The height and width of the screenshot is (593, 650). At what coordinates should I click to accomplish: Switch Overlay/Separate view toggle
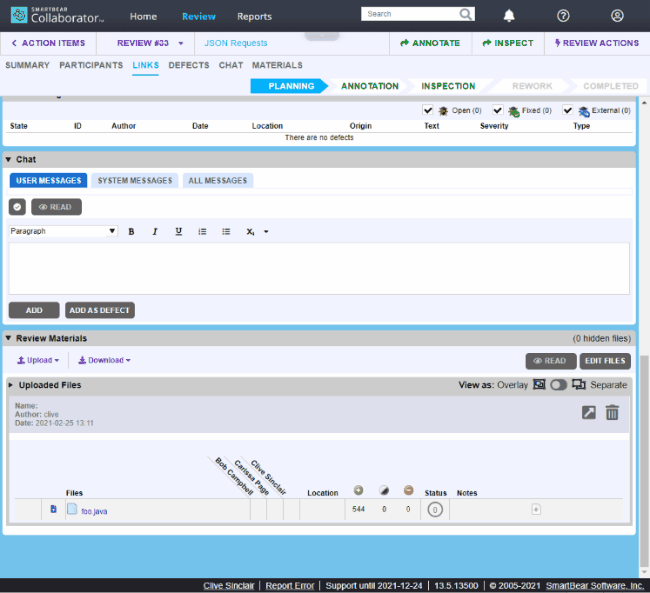pos(558,385)
